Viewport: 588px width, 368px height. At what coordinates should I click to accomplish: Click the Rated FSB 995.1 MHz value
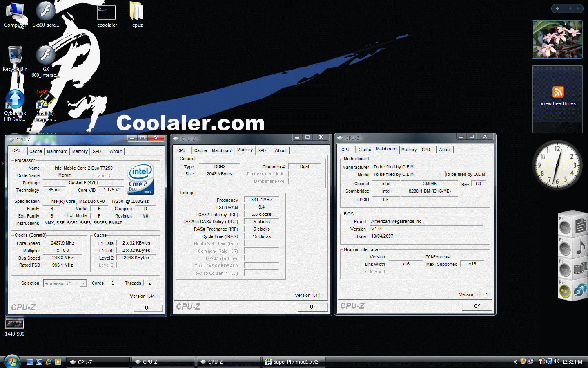62,265
